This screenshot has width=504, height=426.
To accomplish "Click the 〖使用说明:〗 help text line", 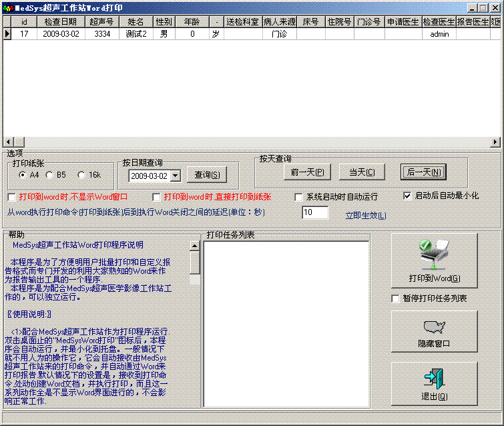I will 29,314.
